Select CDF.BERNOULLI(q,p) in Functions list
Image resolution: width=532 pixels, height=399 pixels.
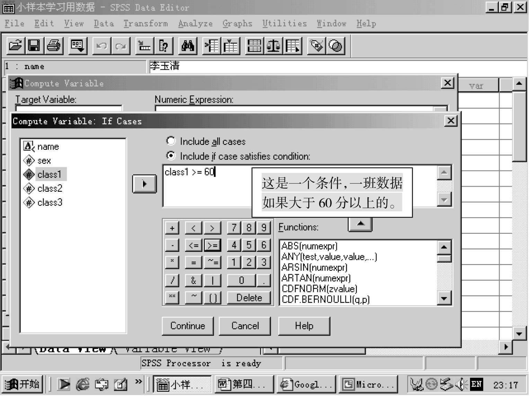coord(326,300)
